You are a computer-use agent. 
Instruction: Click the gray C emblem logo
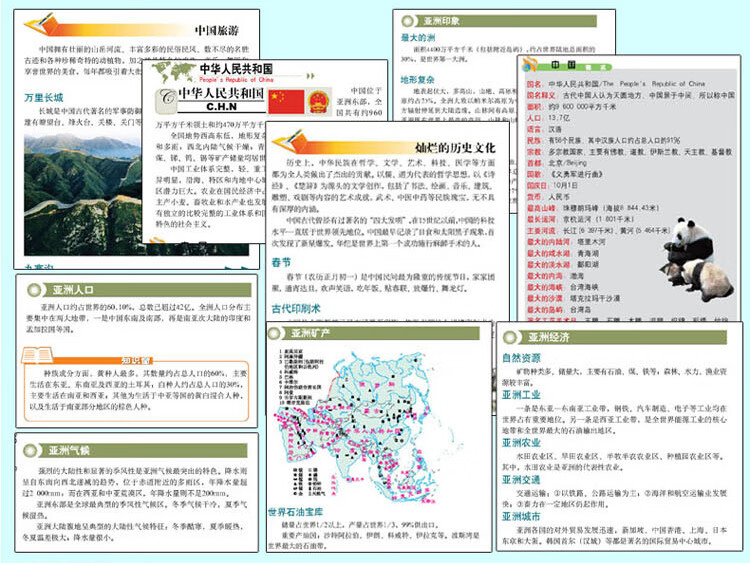[x=167, y=100]
